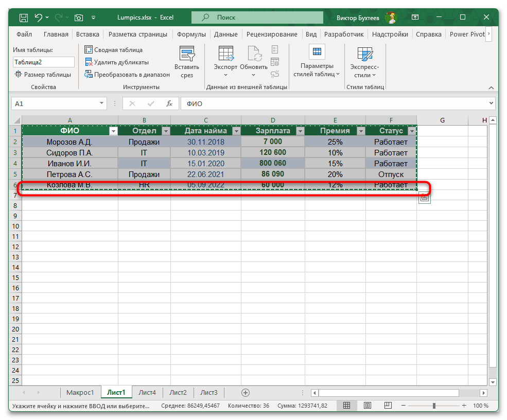Switch to Page Layout view in status bar
This screenshot has height=420, width=507.
coord(367,406)
